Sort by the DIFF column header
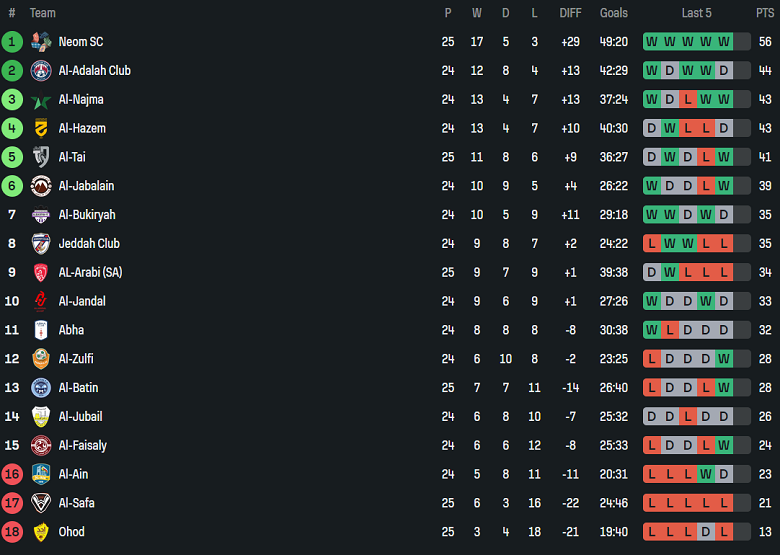The height and width of the screenshot is (555, 780). tap(570, 13)
